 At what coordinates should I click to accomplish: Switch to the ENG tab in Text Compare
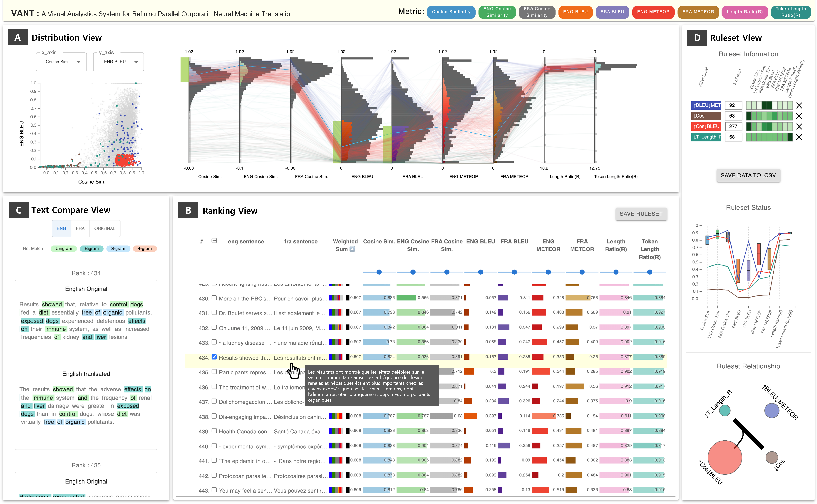pyautogui.click(x=61, y=228)
